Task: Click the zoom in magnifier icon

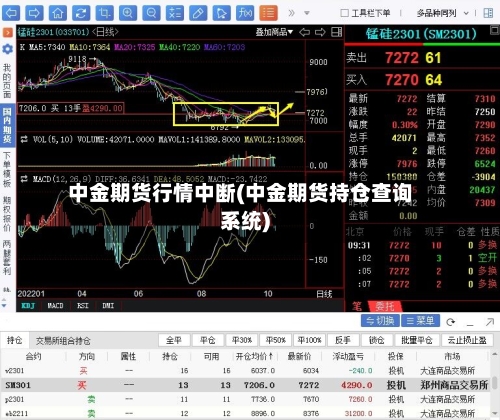Action: tap(127, 13)
